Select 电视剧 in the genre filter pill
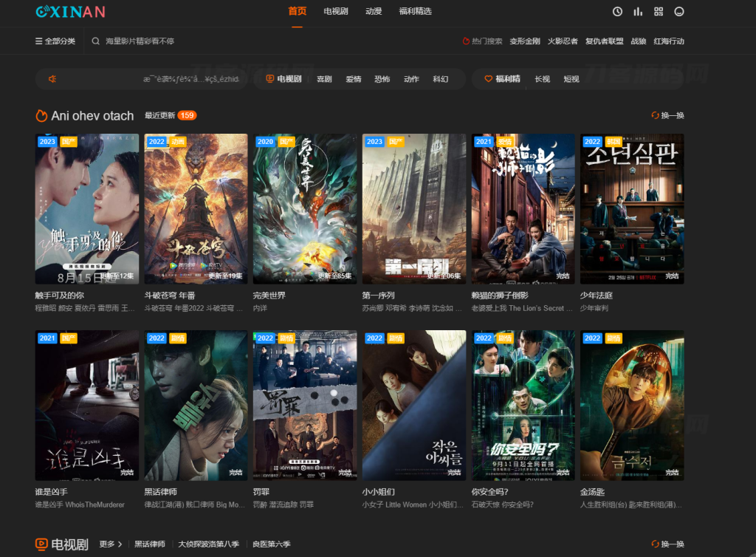 (284, 79)
